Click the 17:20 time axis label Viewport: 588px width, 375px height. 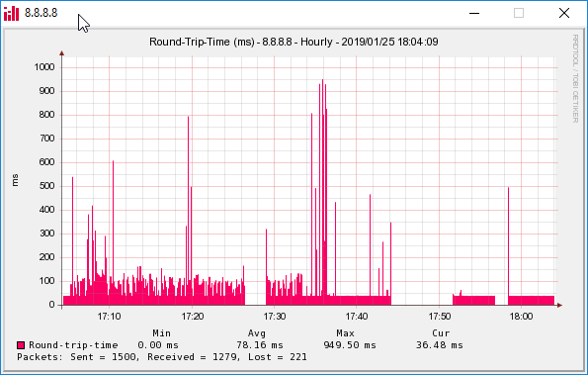point(193,317)
